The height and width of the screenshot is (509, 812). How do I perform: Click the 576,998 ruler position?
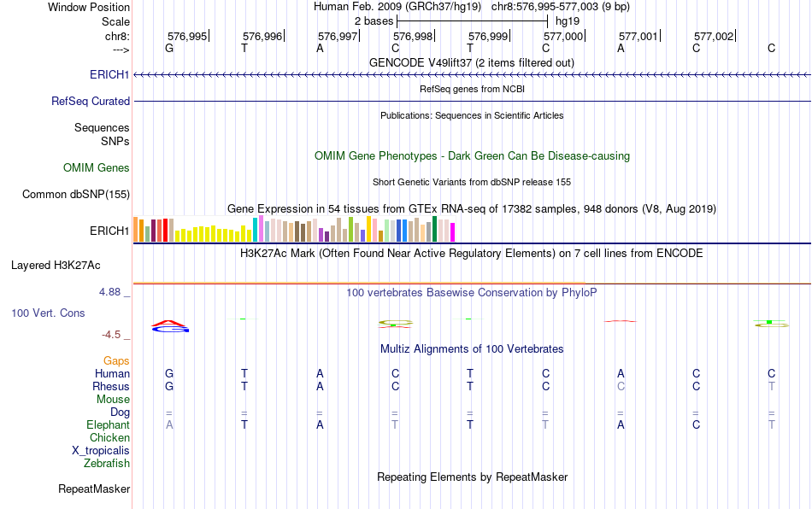click(x=413, y=36)
